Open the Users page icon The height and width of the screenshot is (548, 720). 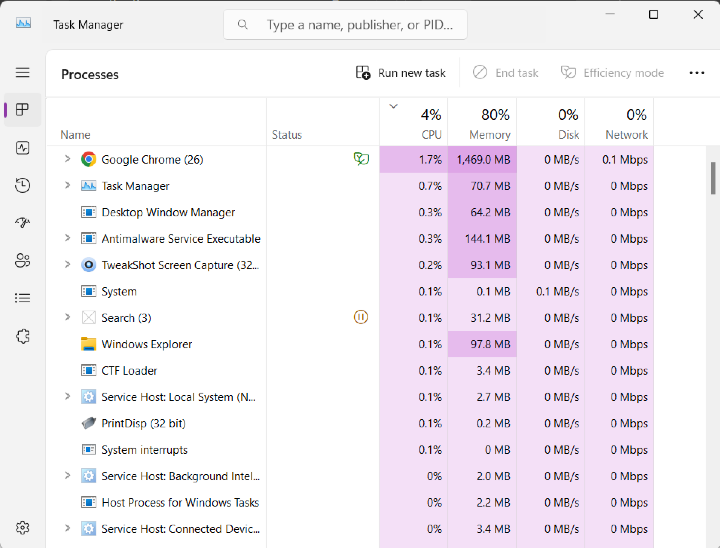point(22,261)
